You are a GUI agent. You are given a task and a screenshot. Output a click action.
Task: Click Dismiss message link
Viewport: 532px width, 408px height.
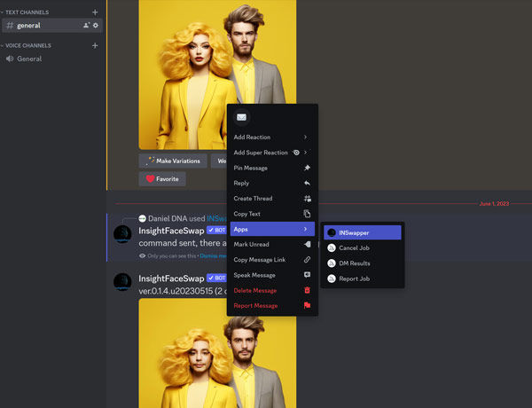tap(213, 256)
